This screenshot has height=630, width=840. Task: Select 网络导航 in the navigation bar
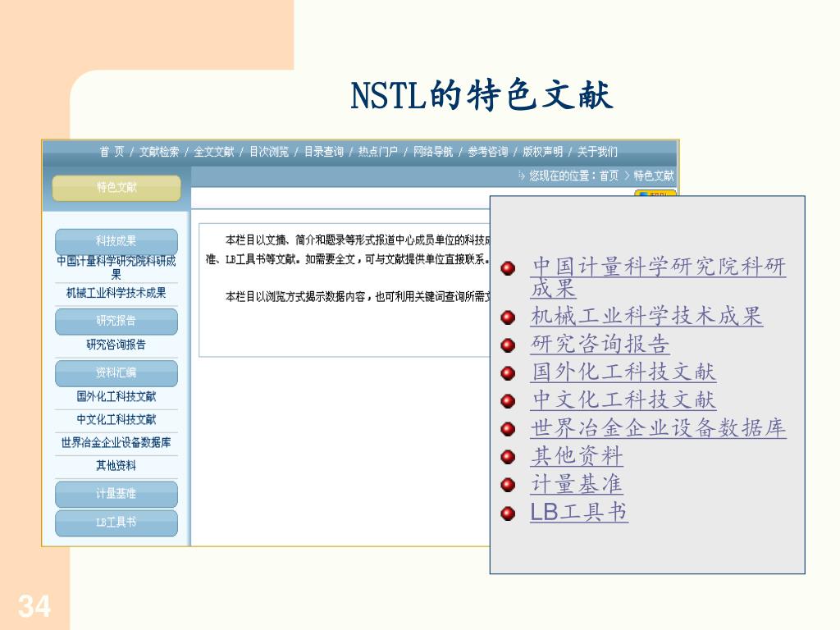[433, 152]
